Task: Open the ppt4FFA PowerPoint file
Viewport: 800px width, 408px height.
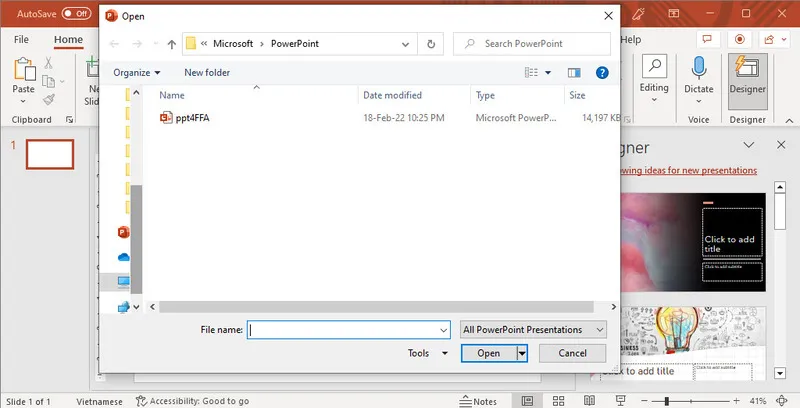Action: pos(184,118)
